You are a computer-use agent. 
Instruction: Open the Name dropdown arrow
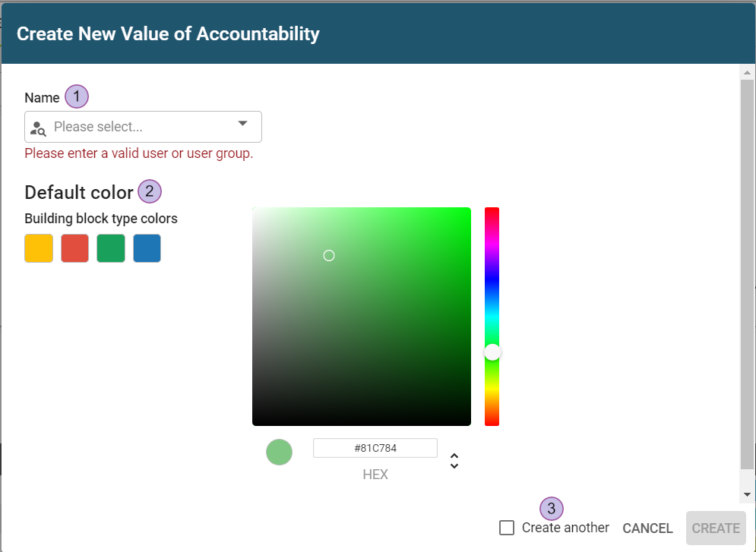point(243,123)
